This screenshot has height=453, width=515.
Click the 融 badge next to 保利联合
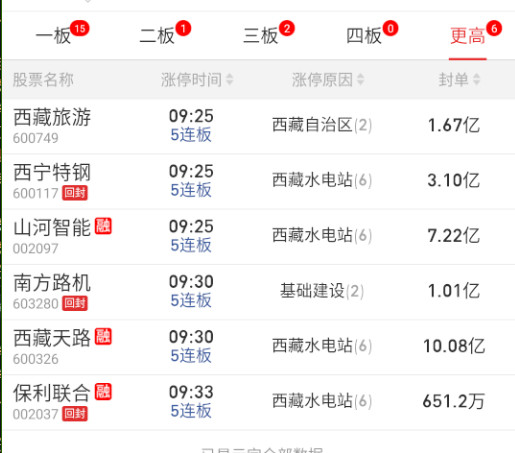tap(103, 392)
